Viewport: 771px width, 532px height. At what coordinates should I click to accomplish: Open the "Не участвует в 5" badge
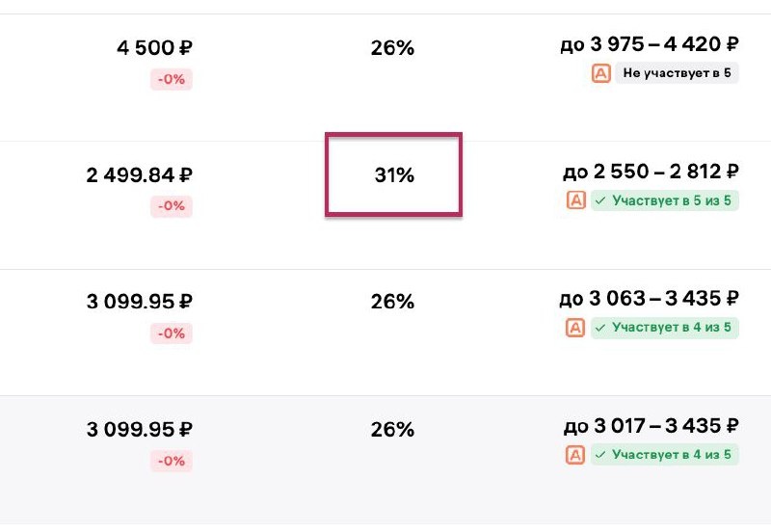click(x=677, y=73)
